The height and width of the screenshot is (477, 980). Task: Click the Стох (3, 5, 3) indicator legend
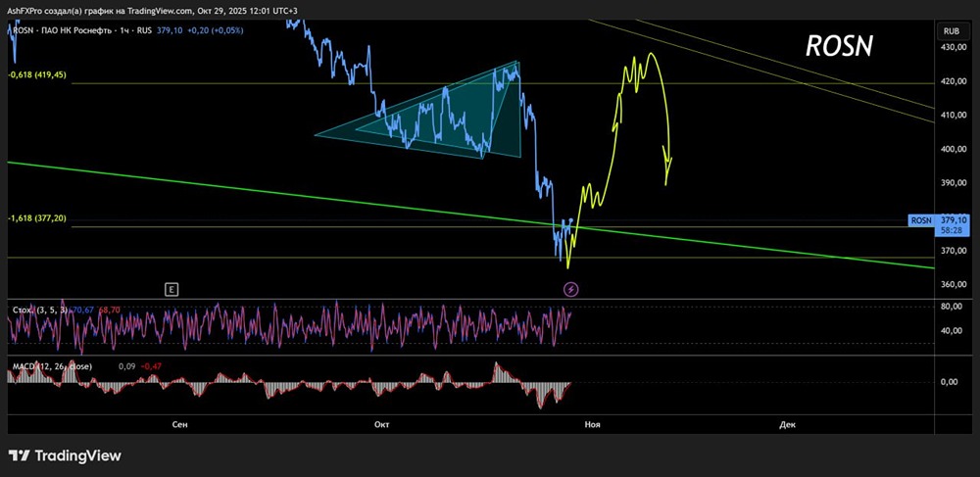[42, 310]
